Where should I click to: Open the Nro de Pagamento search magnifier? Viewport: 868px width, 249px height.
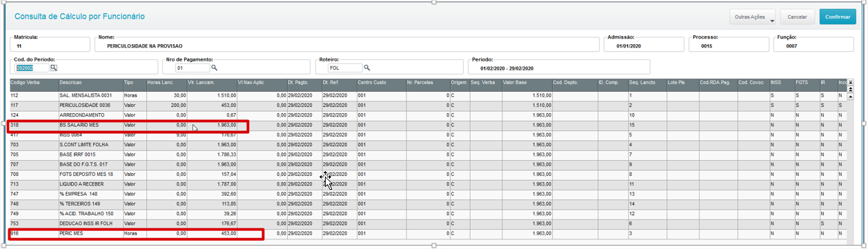click(215, 68)
